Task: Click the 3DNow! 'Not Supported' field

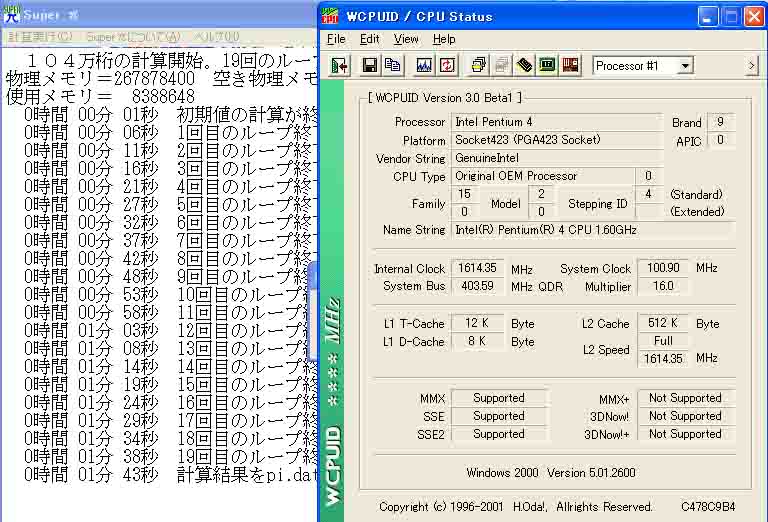Action: point(685,416)
